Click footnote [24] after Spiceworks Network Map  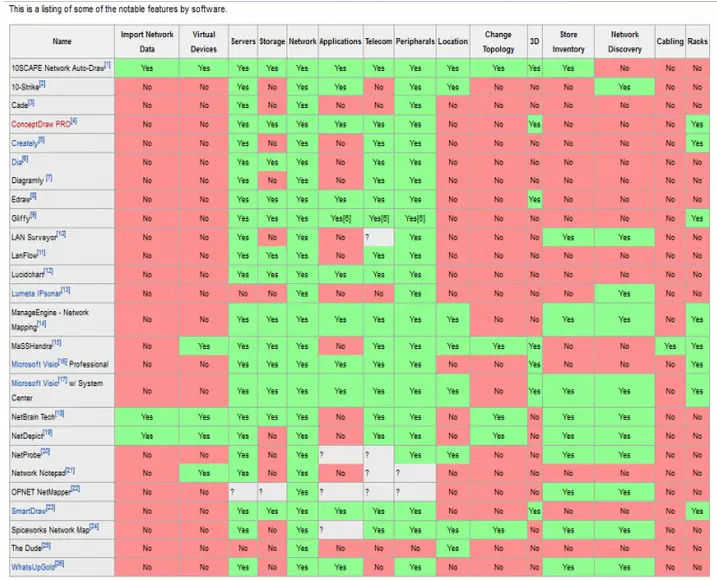tap(94, 527)
